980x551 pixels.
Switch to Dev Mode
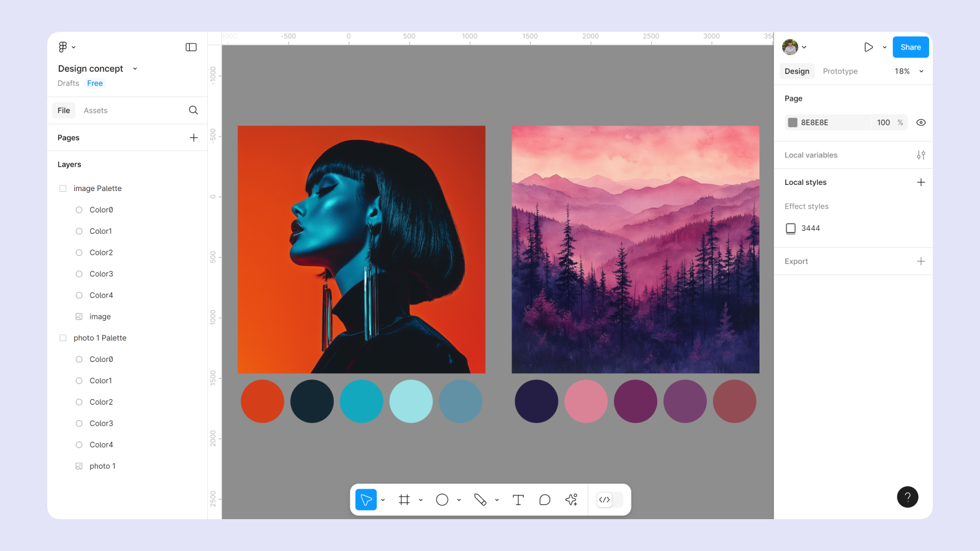[605, 500]
